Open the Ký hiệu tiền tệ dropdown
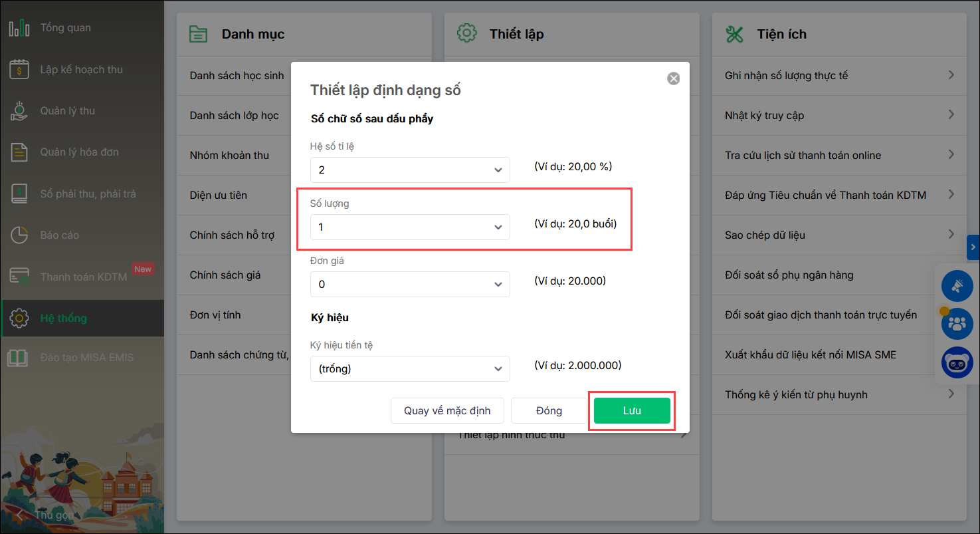 click(410, 368)
